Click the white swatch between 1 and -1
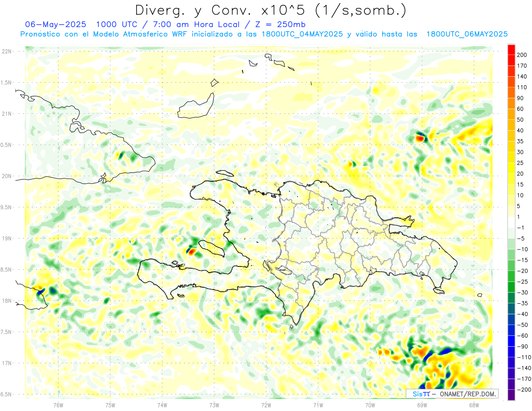 [x=511, y=222]
